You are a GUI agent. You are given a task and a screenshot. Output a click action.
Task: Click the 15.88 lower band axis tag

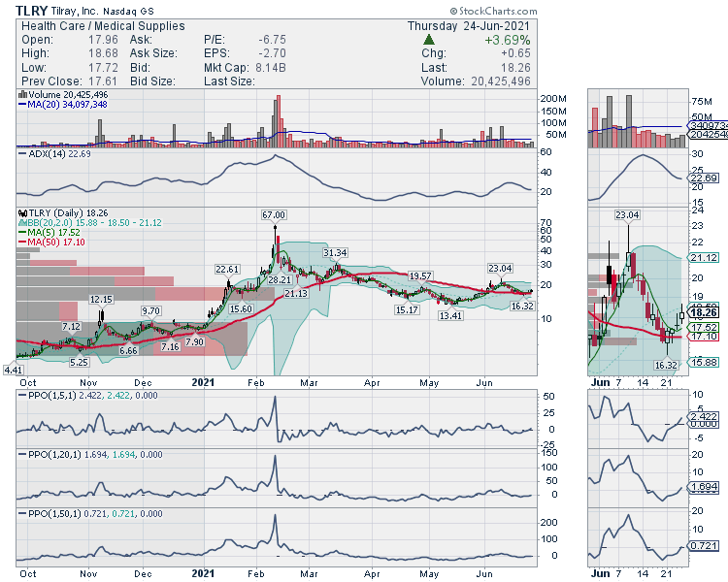(704, 362)
